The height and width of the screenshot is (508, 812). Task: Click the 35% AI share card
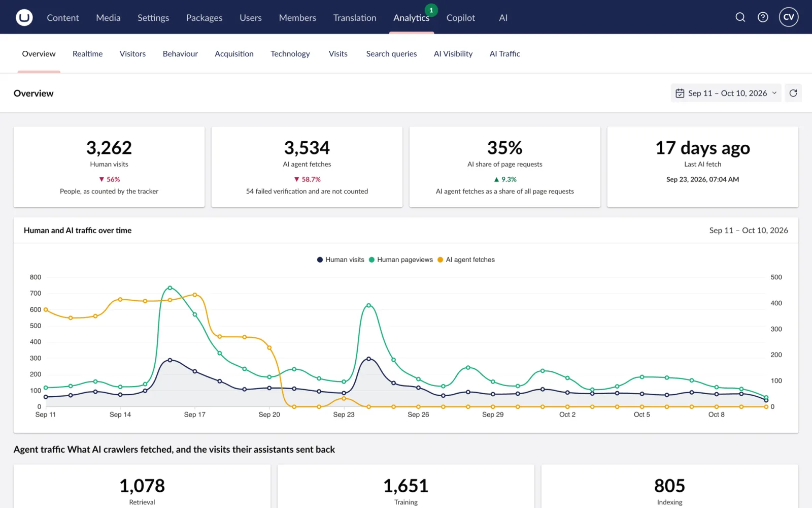(505, 167)
